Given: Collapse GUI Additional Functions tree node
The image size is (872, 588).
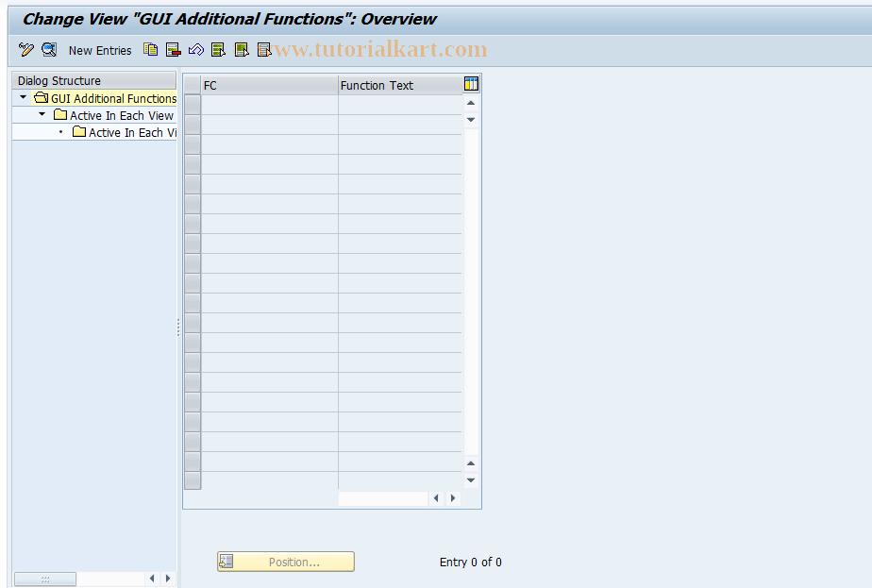Looking at the screenshot, I should pyautogui.click(x=23, y=98).
